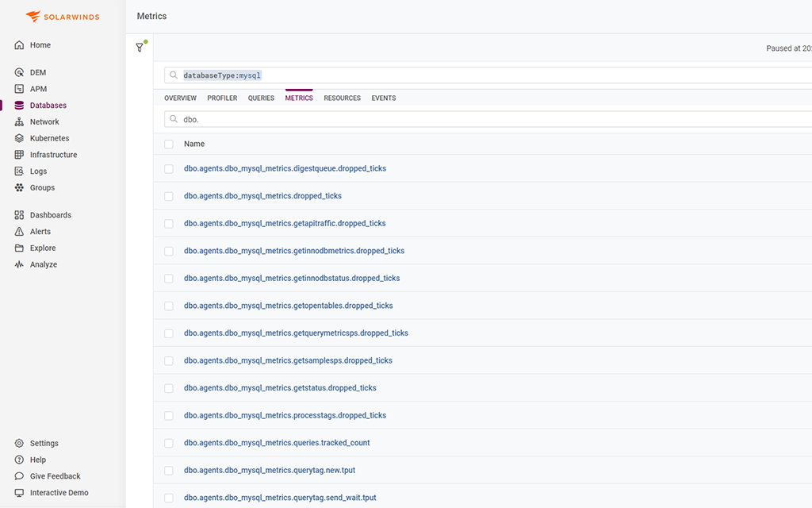Check the select-all Name checkbox
Screen dimensions: 812x508
169,144
